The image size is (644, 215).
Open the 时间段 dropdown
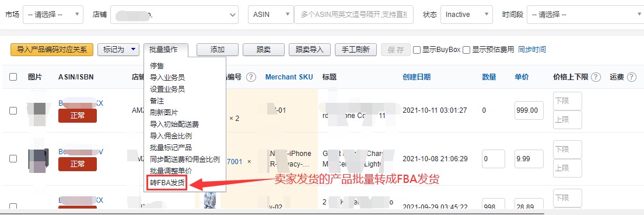(x=583, y=15)
